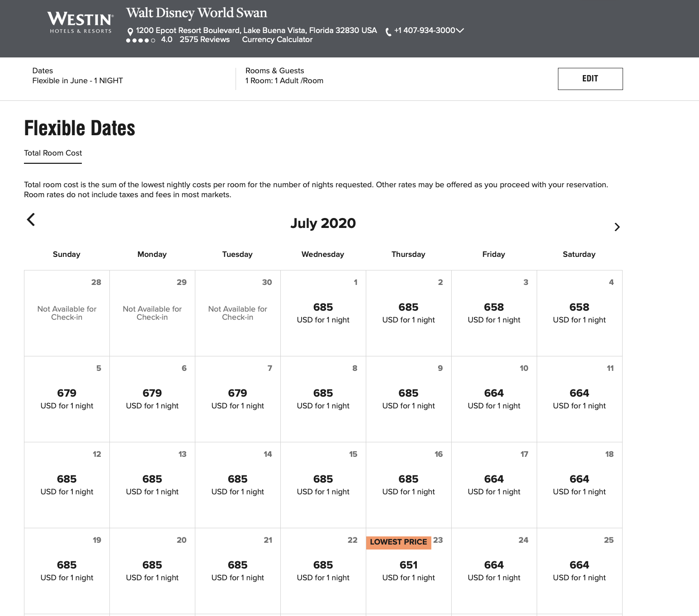Click the rating dots next to 4.0

pyautogui.click(x=141, y=40)
